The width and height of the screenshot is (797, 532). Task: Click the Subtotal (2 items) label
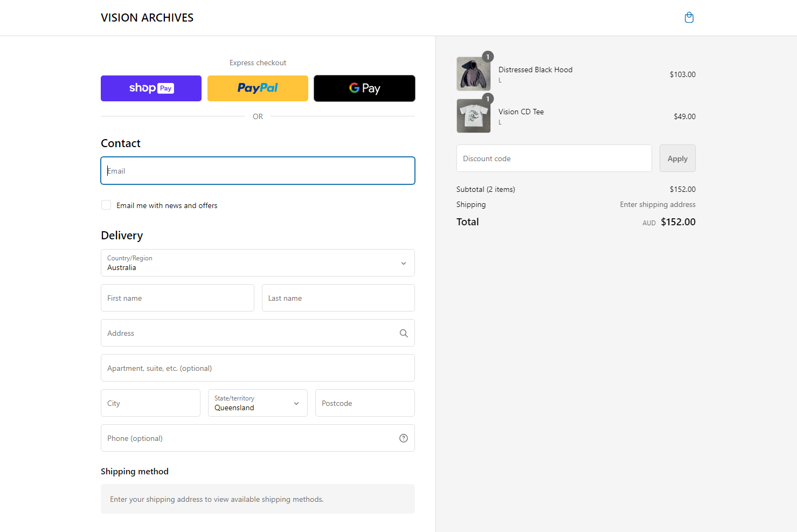pyautogui.click(x=486, y=189)
